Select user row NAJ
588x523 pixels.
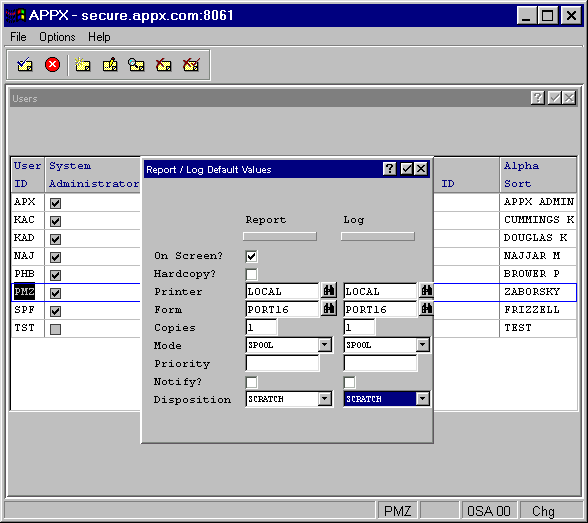(25, 256)
